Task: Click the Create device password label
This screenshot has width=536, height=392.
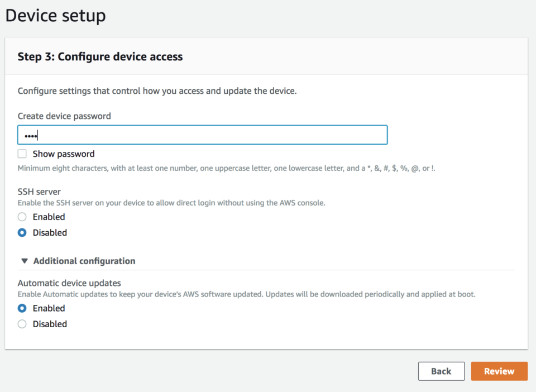Action: (x=64, y=116)
